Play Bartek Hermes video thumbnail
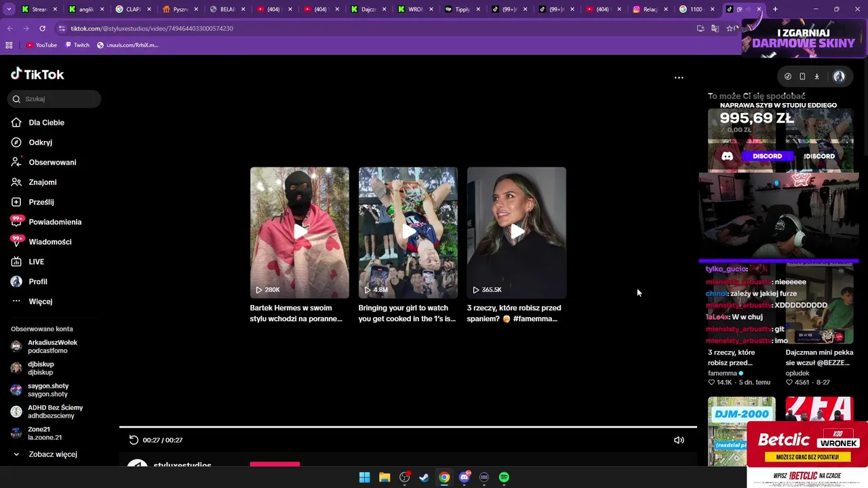Viewport: 868px width, 488px height. tap(299, 232)
